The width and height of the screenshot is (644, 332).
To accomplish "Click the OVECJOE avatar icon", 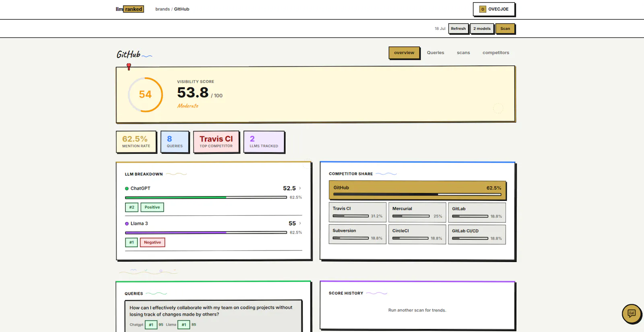I will [x=483, y=9].
